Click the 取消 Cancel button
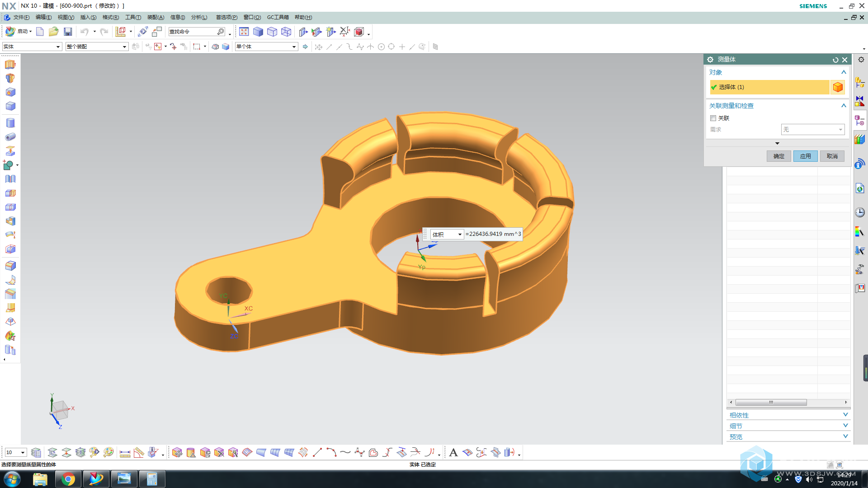 pyautogui.click(x=832, y=156)
